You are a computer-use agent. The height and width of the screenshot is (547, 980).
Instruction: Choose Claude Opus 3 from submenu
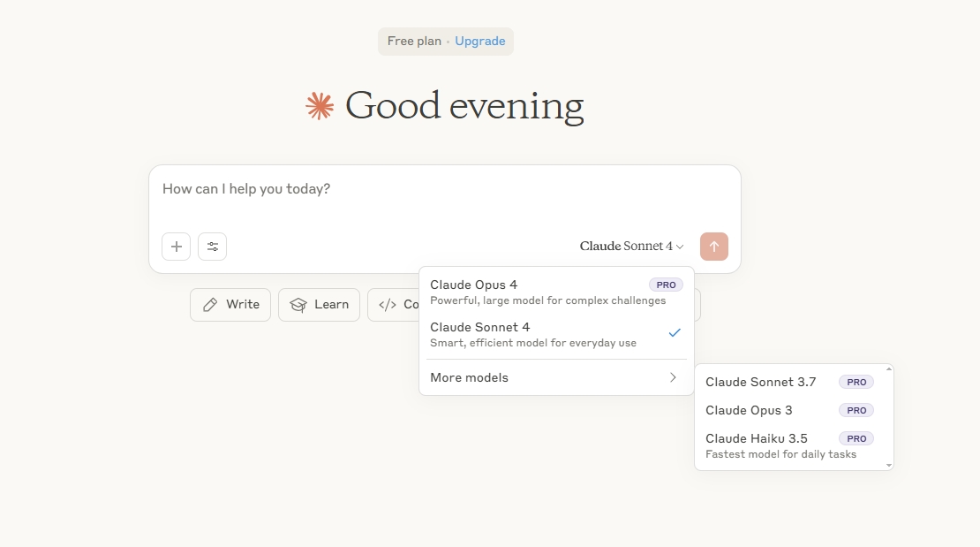[790, 411]
